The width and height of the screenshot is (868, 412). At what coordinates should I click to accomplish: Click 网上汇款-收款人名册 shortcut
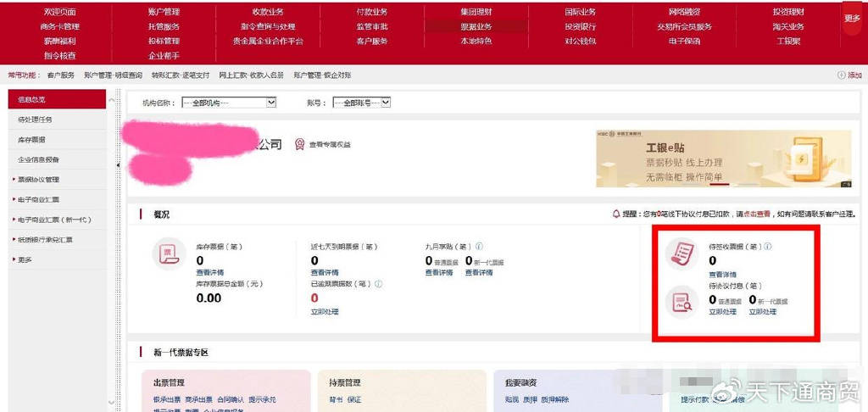click(251, 75)
